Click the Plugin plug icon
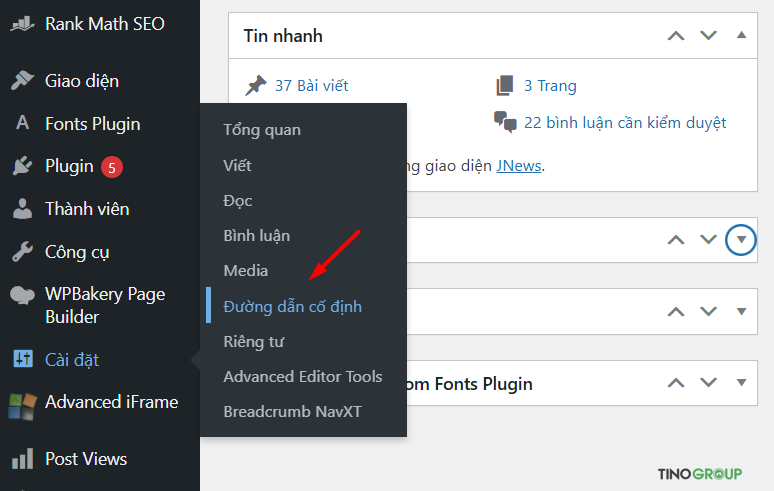 [22, 166]
